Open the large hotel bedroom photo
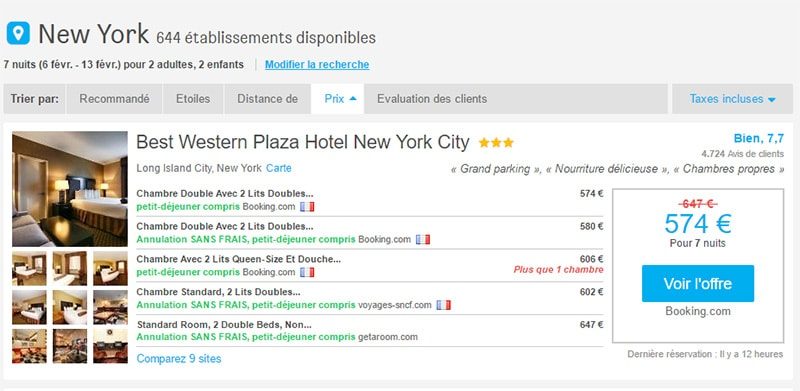The width and height of the screenshot is (800, 391). (x=70, y=189)
